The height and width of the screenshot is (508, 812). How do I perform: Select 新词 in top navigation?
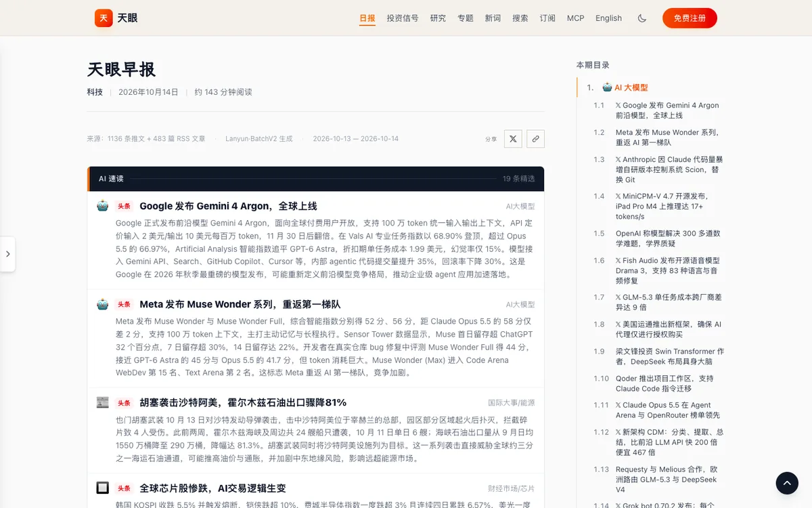point(493,18)
